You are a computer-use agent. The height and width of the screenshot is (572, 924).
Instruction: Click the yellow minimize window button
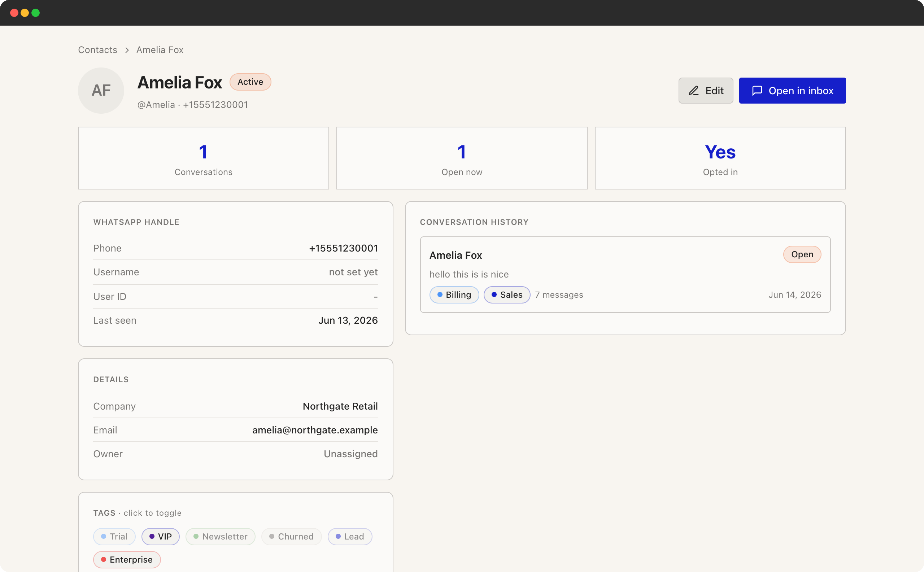pyautogui.click(x=25, y=13)
